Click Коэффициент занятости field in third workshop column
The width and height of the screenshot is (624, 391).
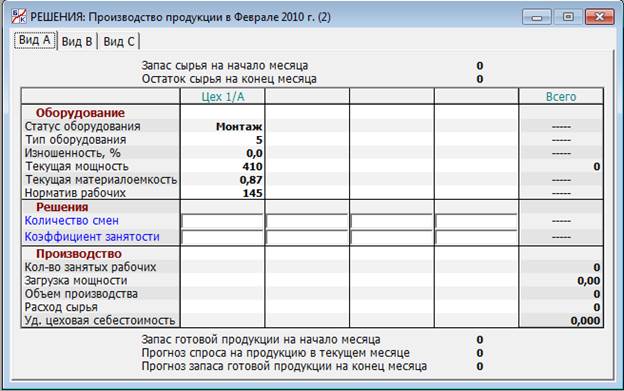point(392,237)
